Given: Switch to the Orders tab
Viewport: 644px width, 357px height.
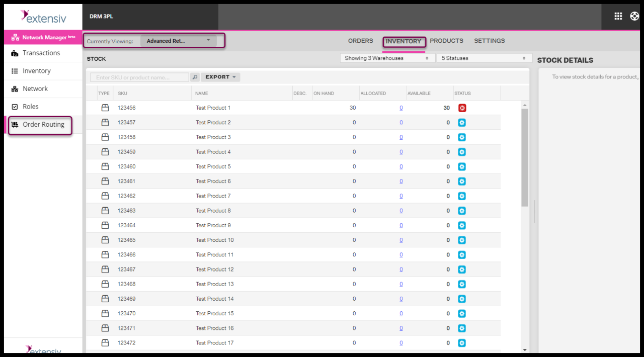Looking at the screenshot, I should (360, 41).
